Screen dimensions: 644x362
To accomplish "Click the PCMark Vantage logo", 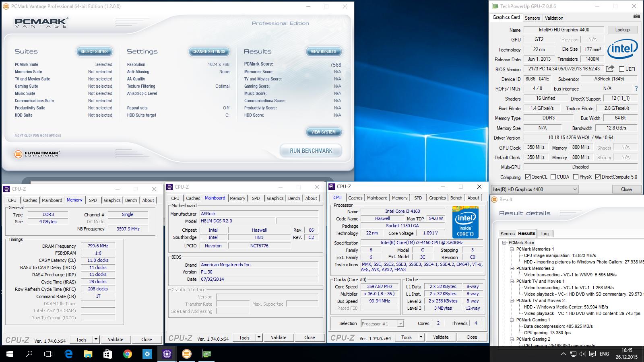I will click(x=41, y=23).
